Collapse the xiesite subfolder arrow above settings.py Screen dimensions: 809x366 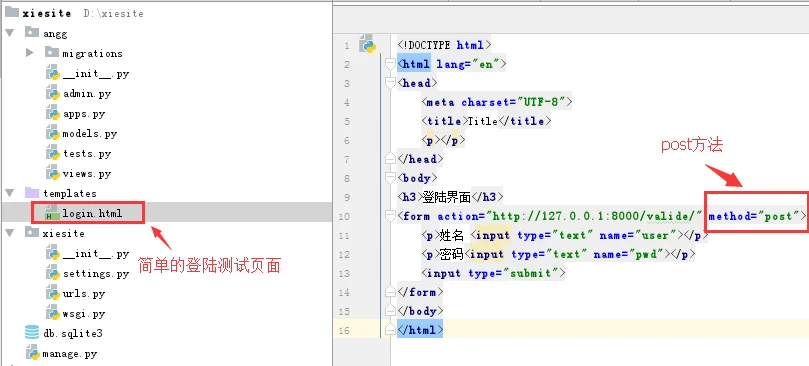(9, 233)
